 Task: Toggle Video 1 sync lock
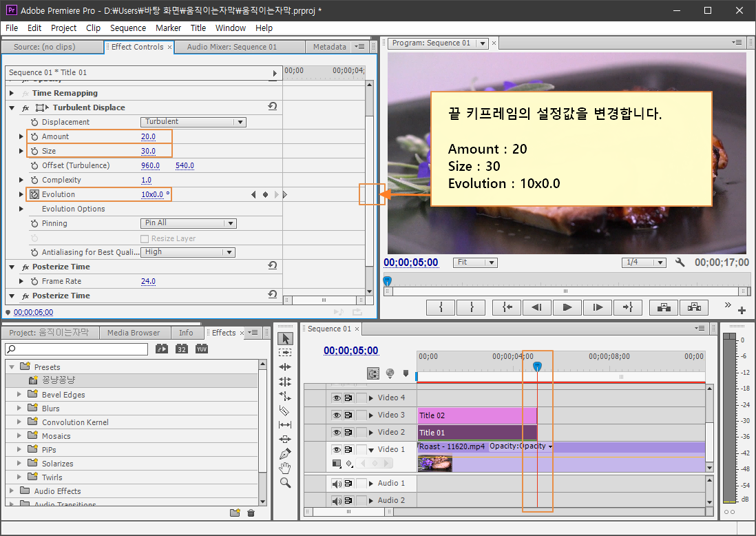click(348, 450)
